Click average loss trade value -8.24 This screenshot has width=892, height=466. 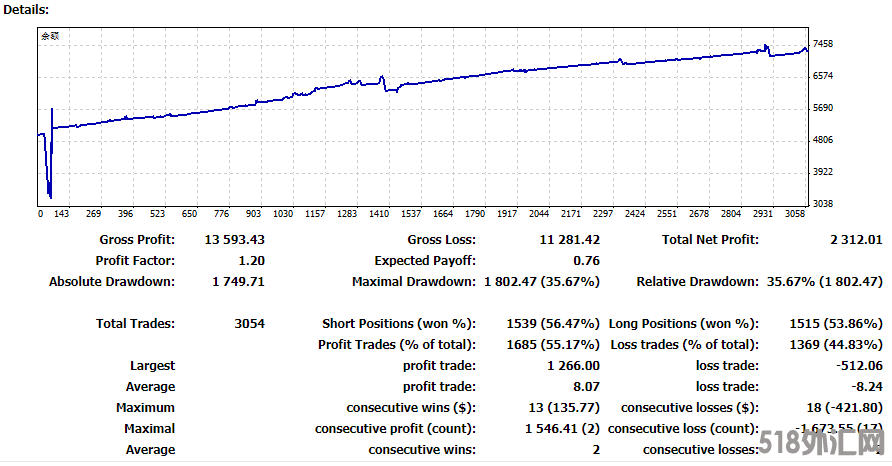pyautogui.click(x=867, y=387)
